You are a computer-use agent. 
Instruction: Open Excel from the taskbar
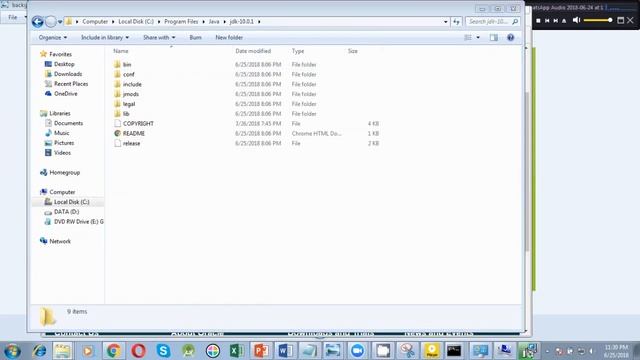(x=236, y=351)
